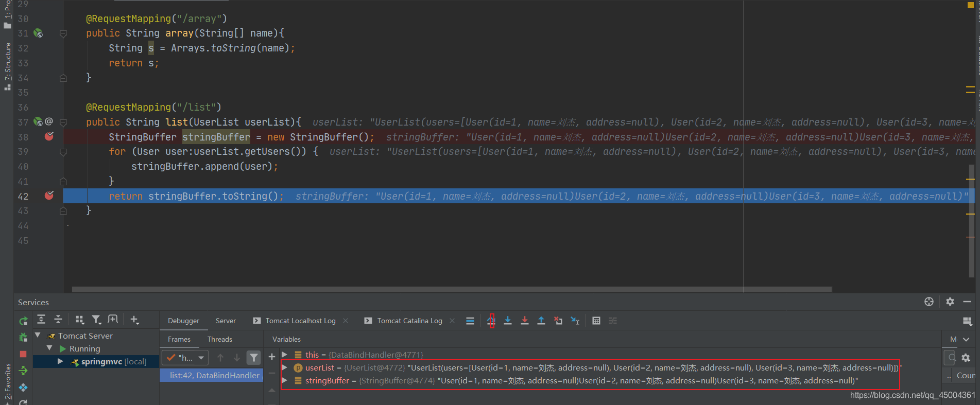Open the gear icon beside the memory search box

point(966,358)
